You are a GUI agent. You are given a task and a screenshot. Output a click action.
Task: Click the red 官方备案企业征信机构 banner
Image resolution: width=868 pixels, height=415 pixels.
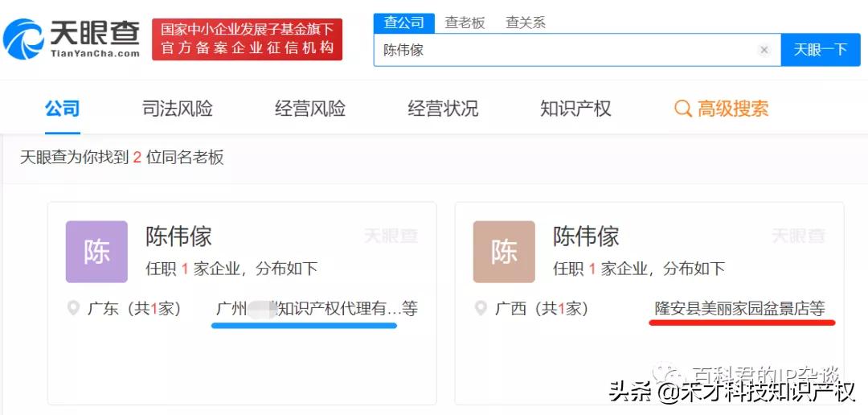tap(248, 39)
